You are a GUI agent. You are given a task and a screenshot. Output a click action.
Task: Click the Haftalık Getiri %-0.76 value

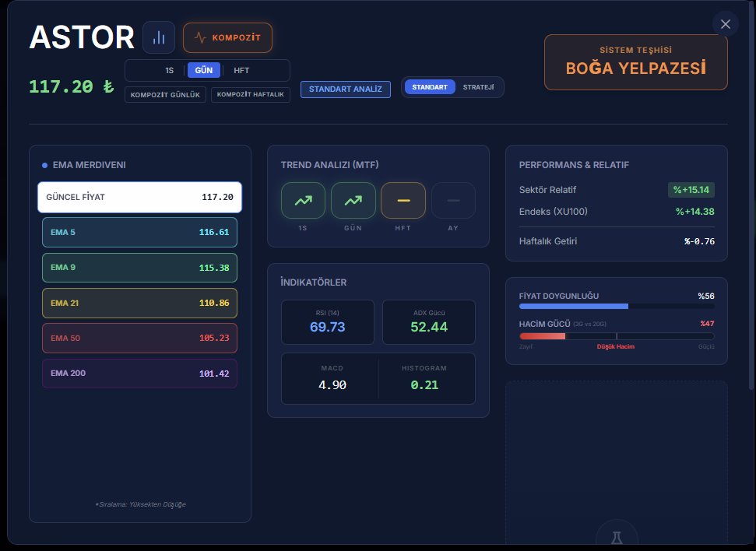[699, 241]
